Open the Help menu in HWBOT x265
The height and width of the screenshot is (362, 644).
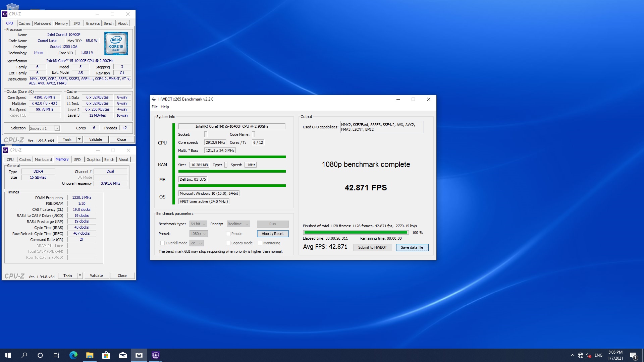(x=165, y=107)
